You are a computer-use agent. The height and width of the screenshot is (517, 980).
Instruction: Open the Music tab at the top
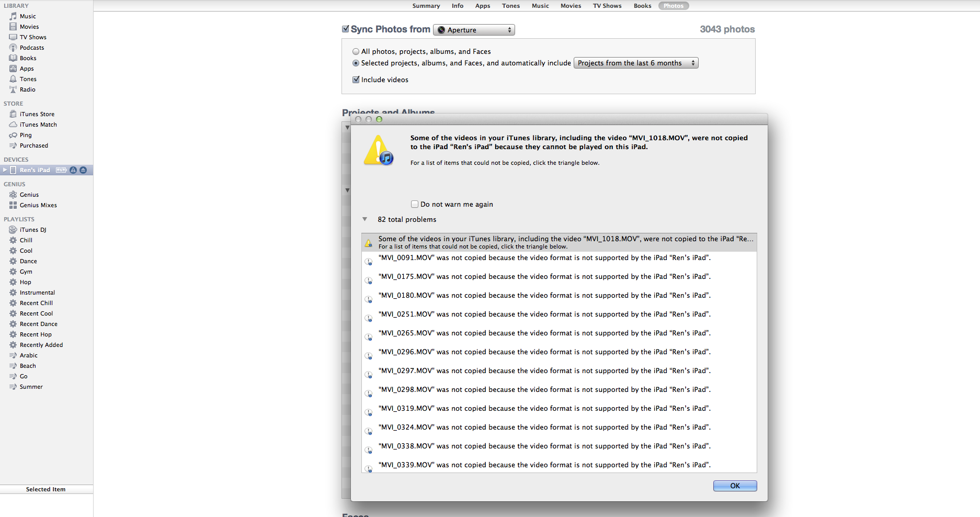[x=540, y=6]
